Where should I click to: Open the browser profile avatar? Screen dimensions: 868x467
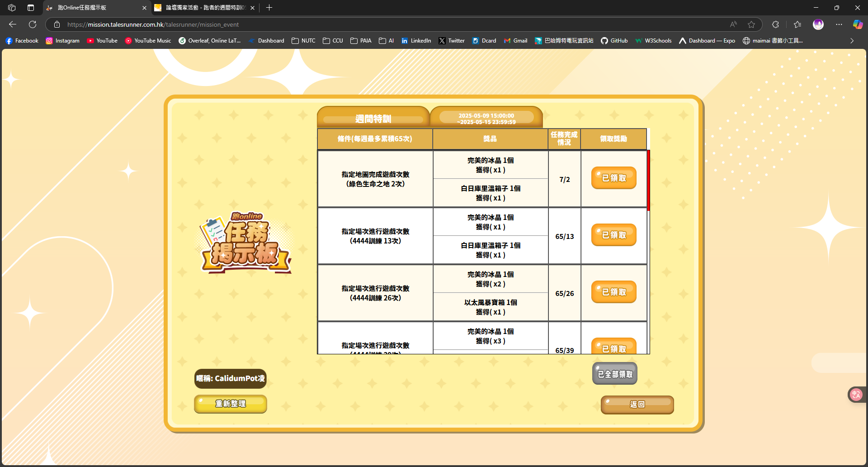(818, 24)
